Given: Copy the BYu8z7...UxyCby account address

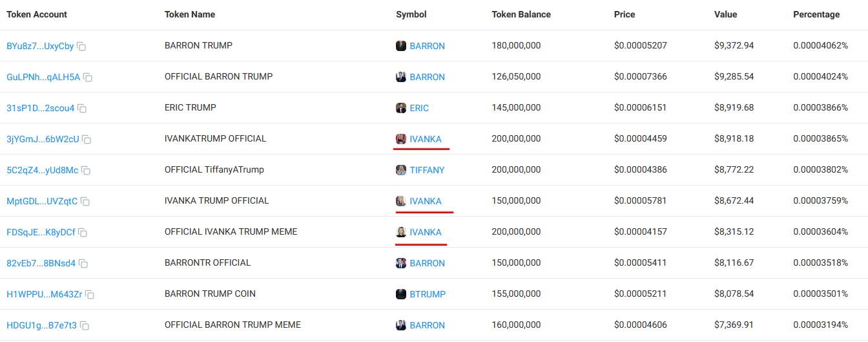Looking at the screenshot, I should (x=81, y=47).
